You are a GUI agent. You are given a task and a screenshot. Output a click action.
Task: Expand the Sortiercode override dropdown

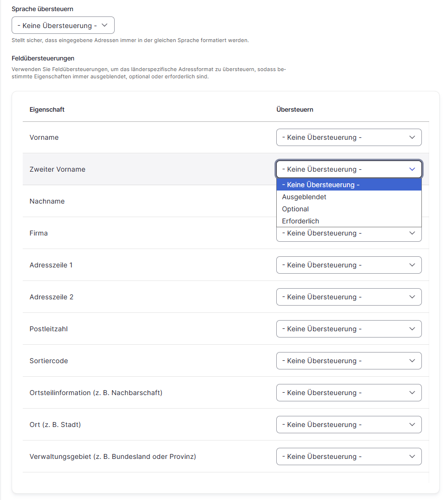click(x=349, y=361)
